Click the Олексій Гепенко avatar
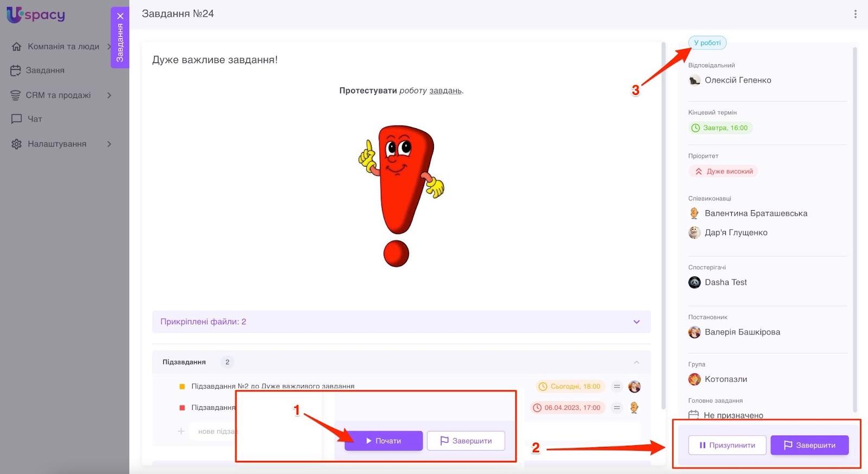868x474 pixels. tap(694, 80)
